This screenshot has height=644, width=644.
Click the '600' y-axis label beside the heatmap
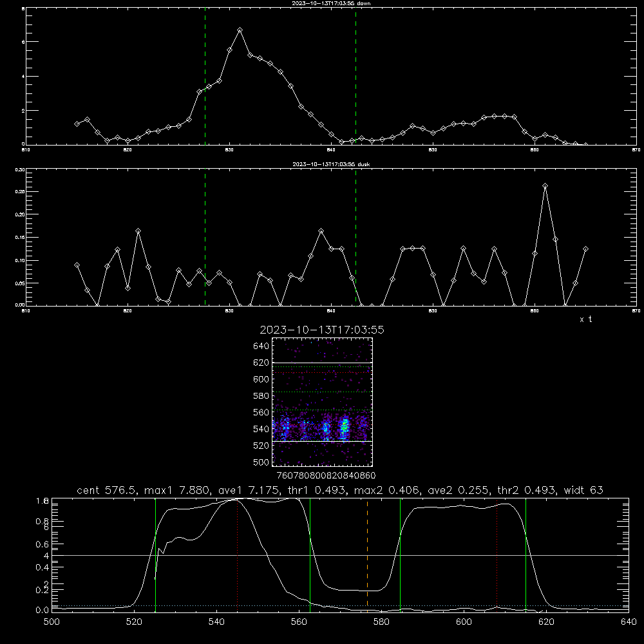tap(261, 379)
